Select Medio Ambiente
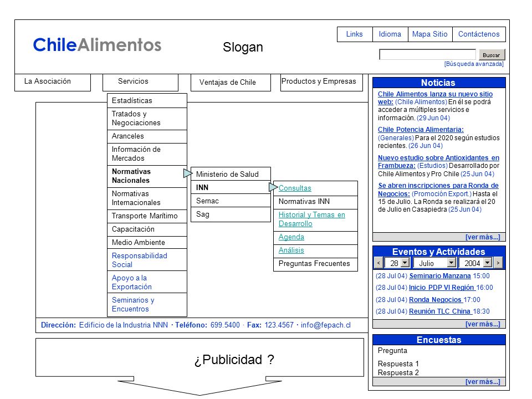Screen dimensions: 532x399 click(147, 243)
